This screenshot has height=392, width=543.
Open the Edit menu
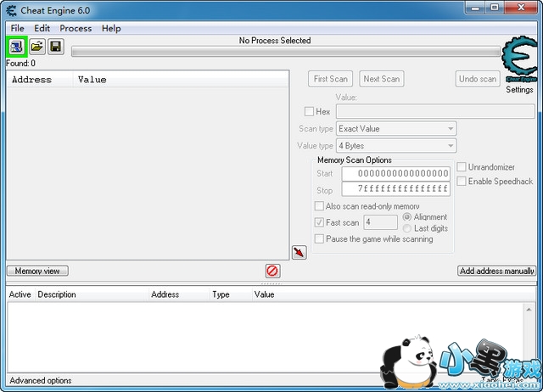click(42, 28)
